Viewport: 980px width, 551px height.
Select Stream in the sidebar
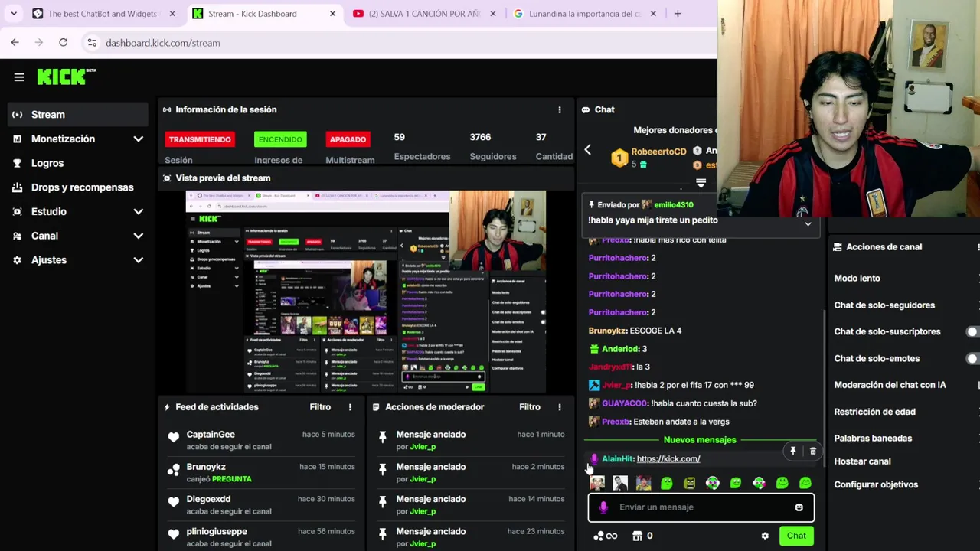pos(77,115)
